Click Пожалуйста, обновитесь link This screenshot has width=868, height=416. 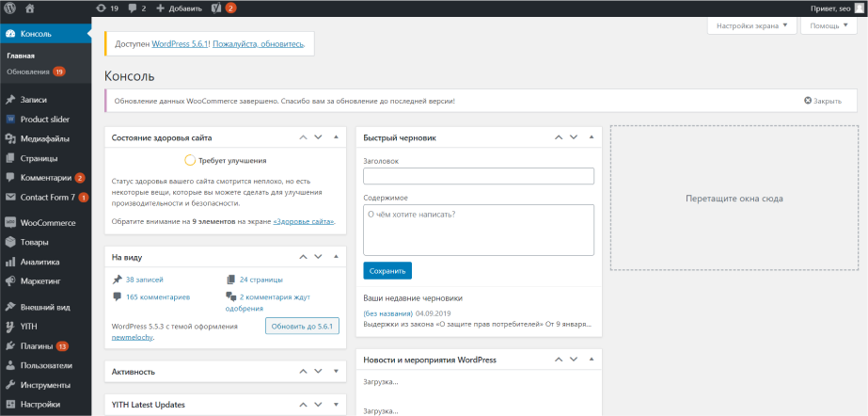[259, 43]
